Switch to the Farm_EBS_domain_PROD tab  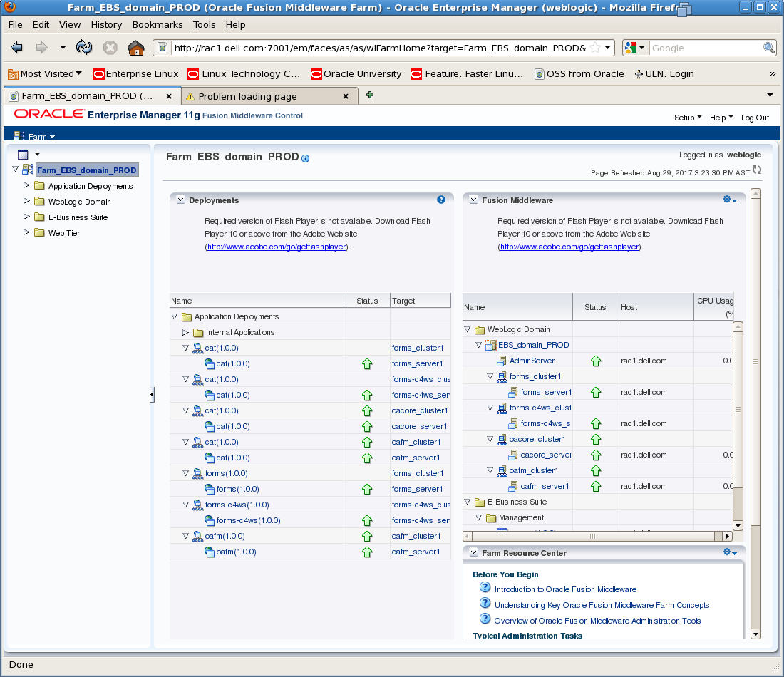[x=91, y=96]
